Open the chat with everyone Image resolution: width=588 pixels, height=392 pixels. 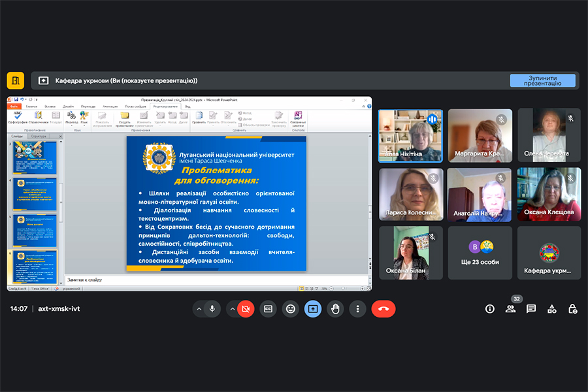[531, 309]
